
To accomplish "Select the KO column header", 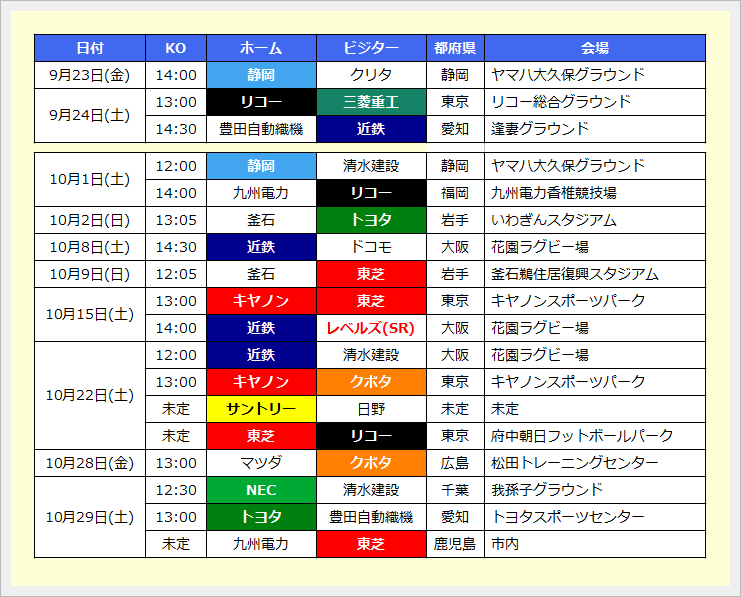I will 176,48.
